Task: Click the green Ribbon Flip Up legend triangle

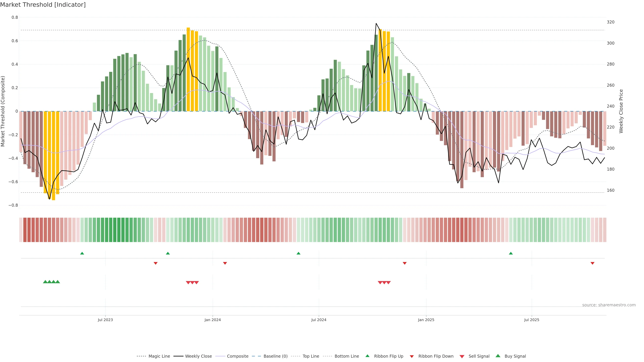Action: (367, 356)
